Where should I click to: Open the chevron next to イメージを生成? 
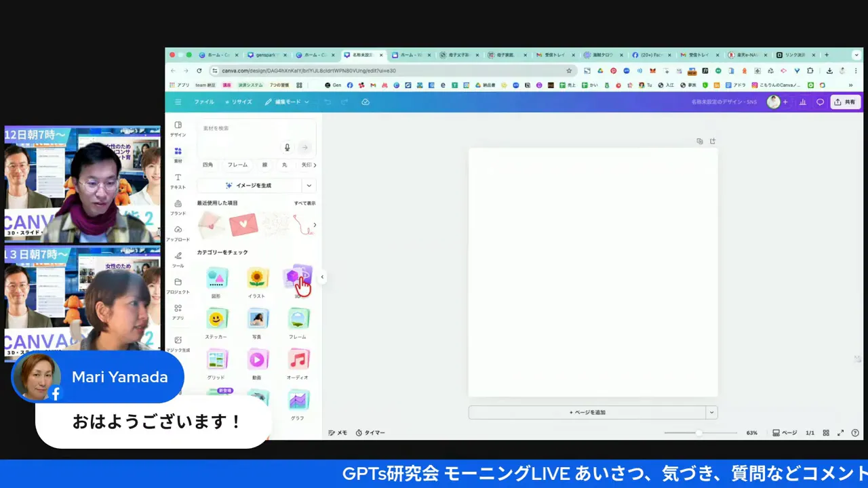tap(309, 185)
